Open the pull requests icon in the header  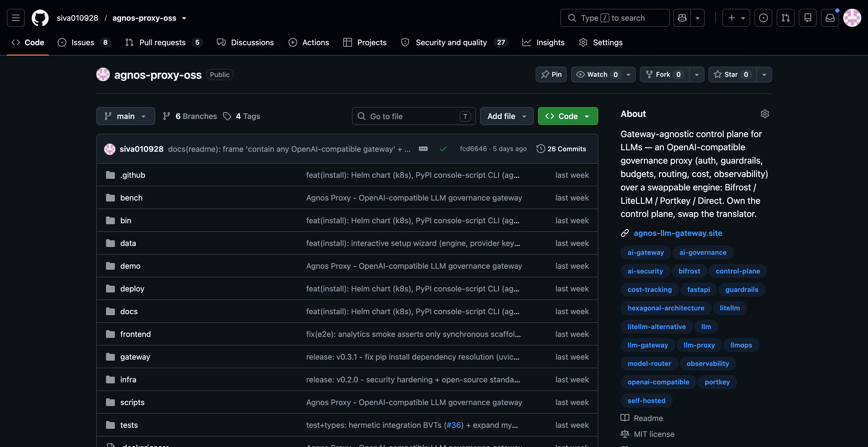click(x=785, y=18)
